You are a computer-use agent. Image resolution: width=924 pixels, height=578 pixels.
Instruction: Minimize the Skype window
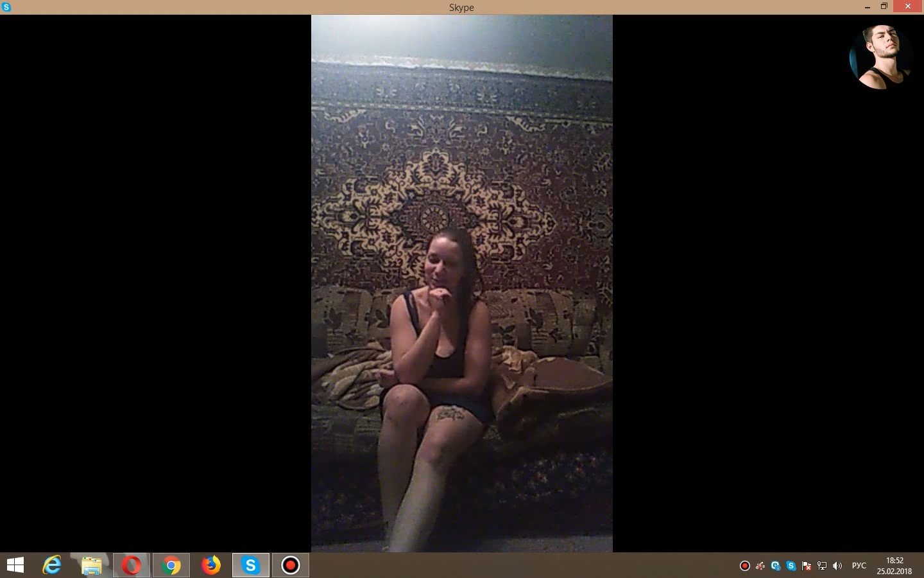point(868,7)
